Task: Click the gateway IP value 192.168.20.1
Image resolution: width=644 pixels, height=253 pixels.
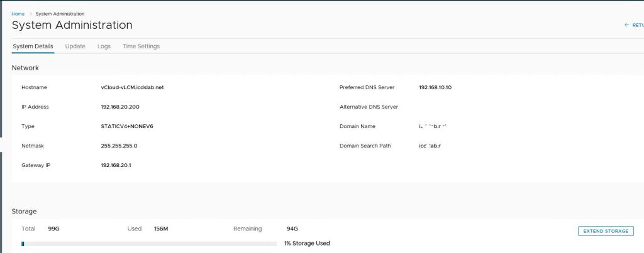Action: (x=116, y=165)
